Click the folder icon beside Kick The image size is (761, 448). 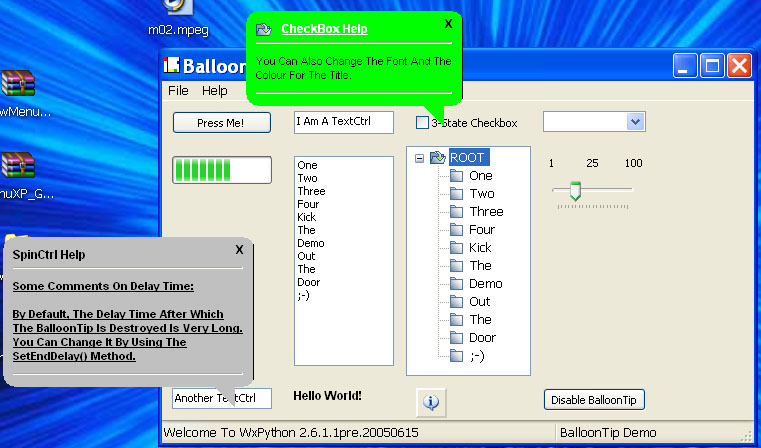point(457,247)
